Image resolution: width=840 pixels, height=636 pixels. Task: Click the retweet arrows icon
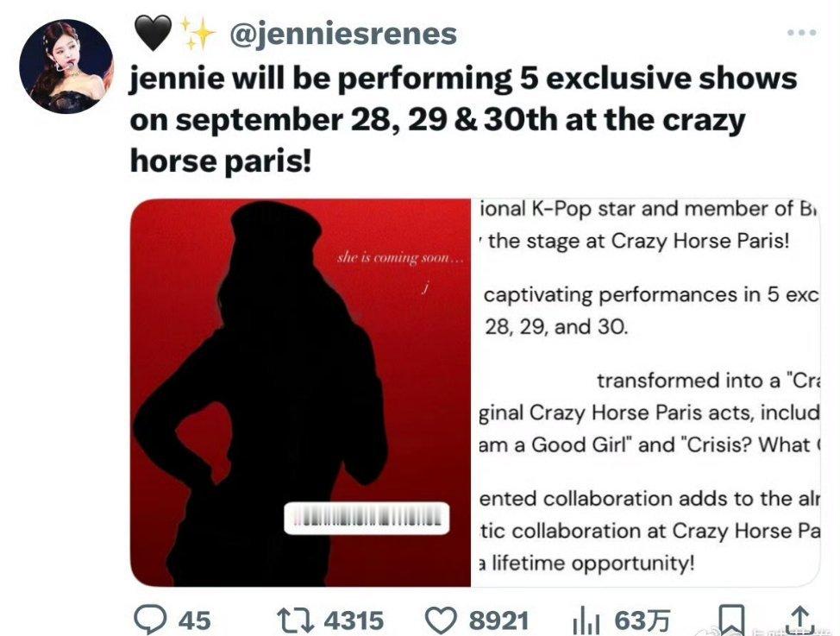pos(297,620)
